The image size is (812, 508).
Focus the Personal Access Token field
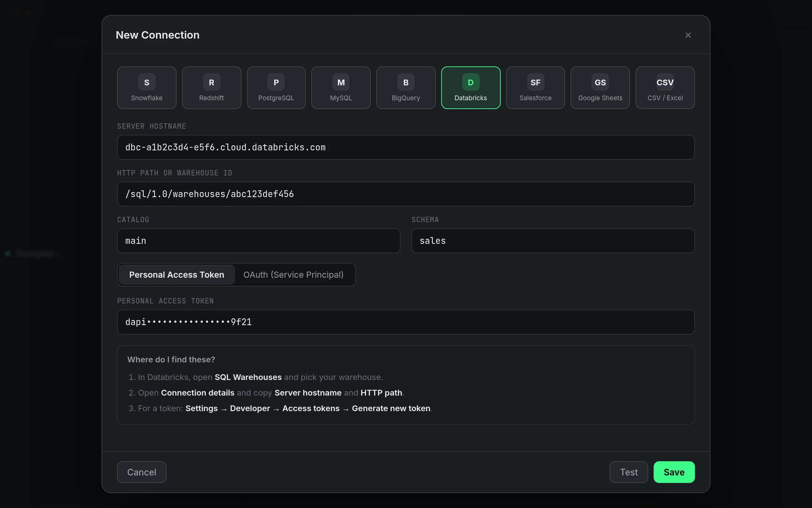point(406,322)
